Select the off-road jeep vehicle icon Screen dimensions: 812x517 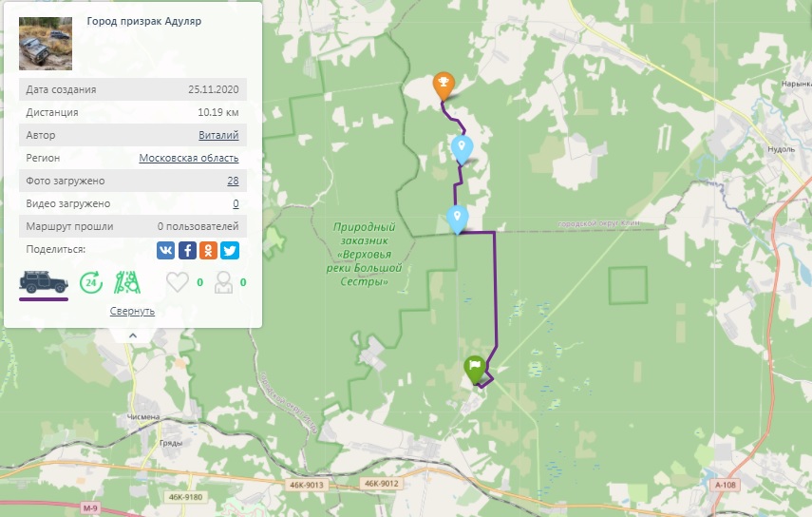[44, 282]
